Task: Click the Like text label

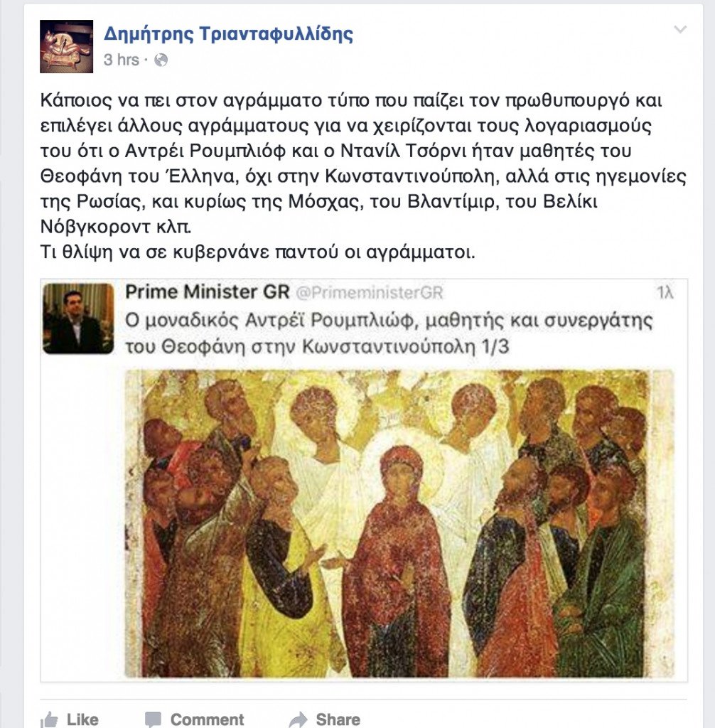Action: 82,719
